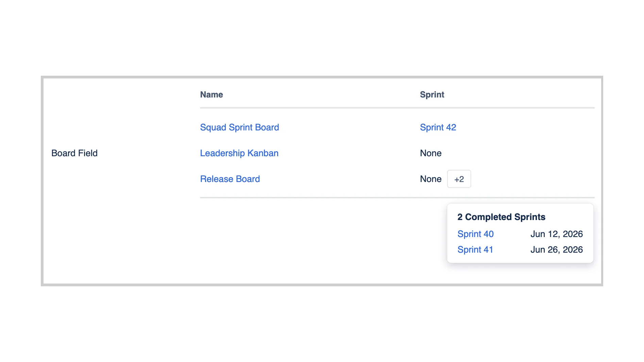Click None in the Release Board row
644x362 pixels.
[431, 179]
